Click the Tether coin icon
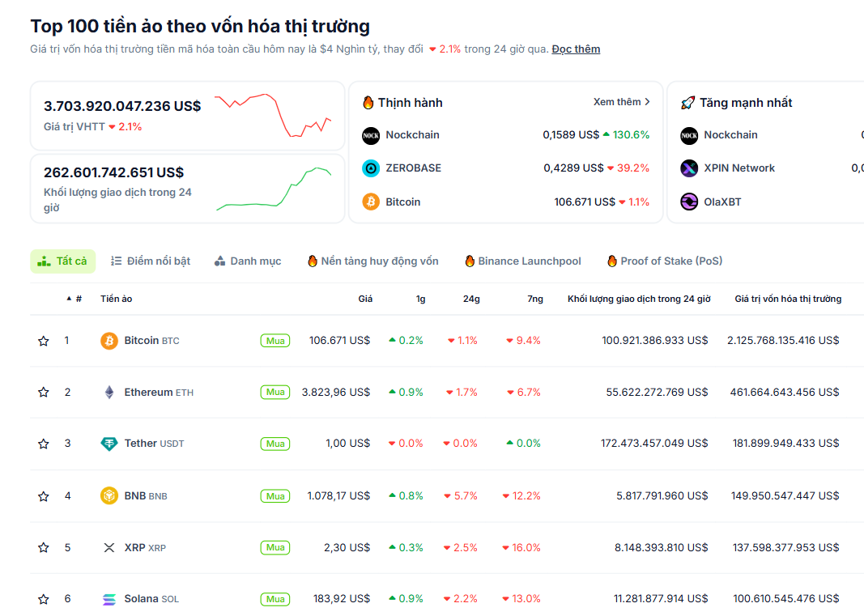 (109, 444)
